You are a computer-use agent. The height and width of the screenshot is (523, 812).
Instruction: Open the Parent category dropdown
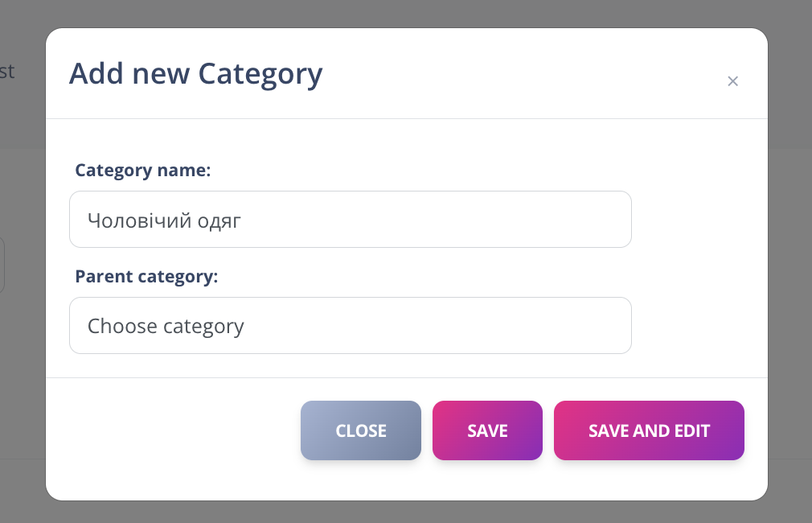pos(350,326)
